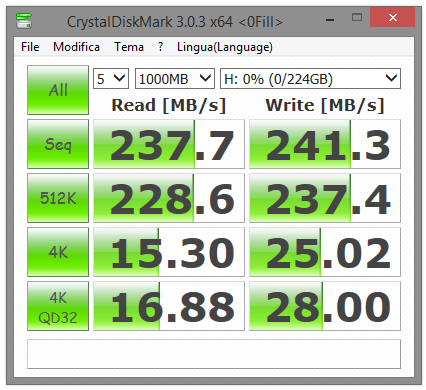
Task: Run all benchmarks with All button
Action: click(58, 90)
